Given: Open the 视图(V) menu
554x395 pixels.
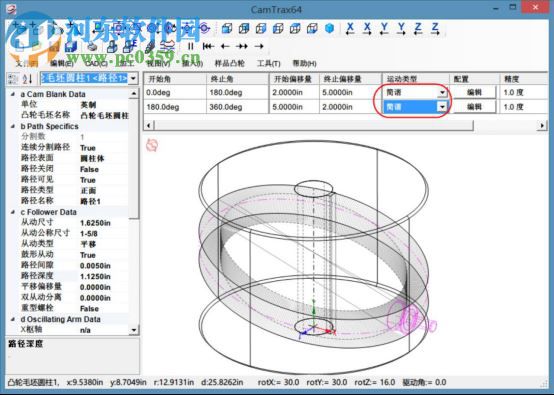Looking at the screenshot, I should point(158,64).
